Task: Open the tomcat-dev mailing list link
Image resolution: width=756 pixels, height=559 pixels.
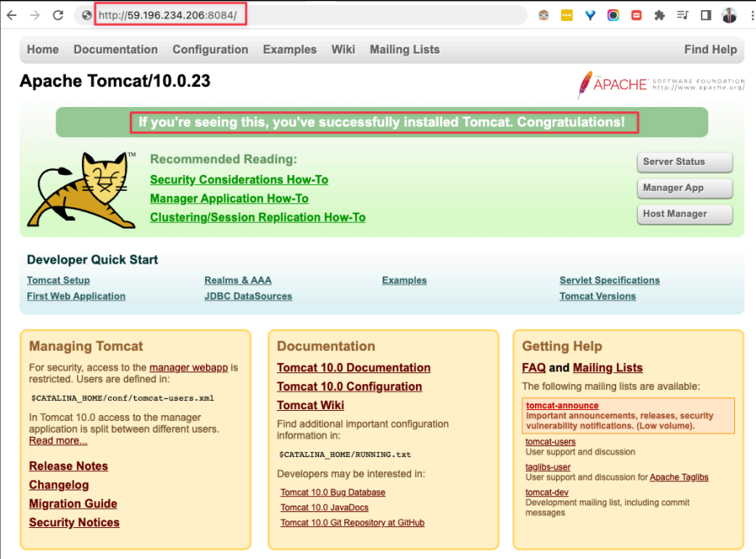Action: tap(547, 493)
